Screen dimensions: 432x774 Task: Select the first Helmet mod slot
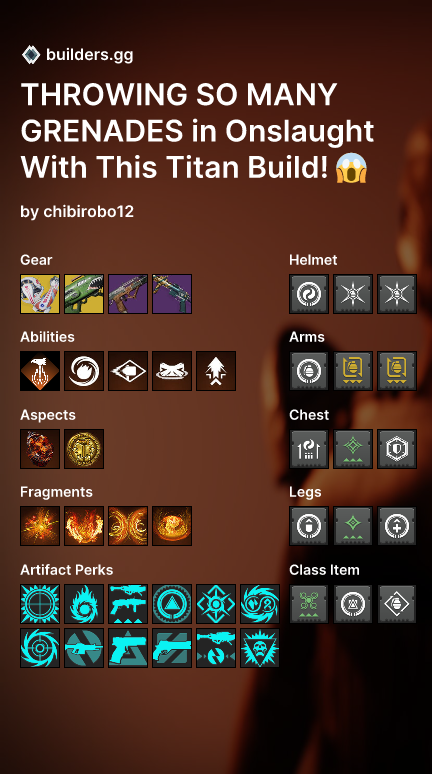[309, 294]
